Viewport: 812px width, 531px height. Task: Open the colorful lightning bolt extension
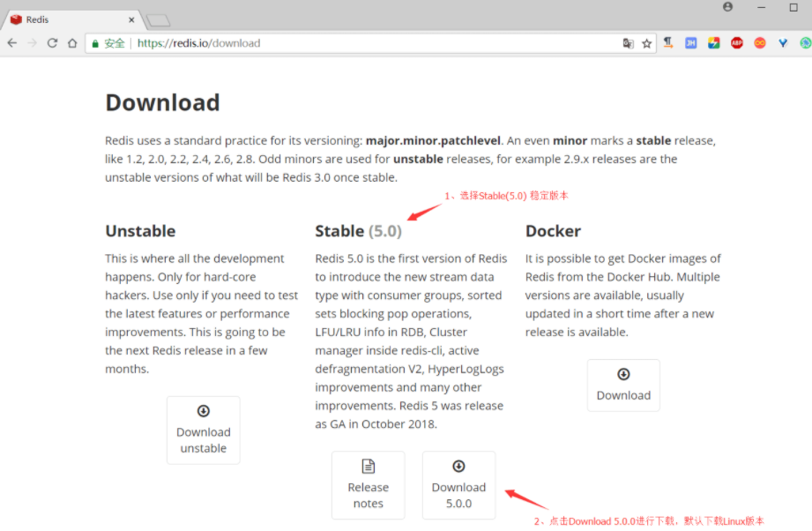tap(714, 43)
